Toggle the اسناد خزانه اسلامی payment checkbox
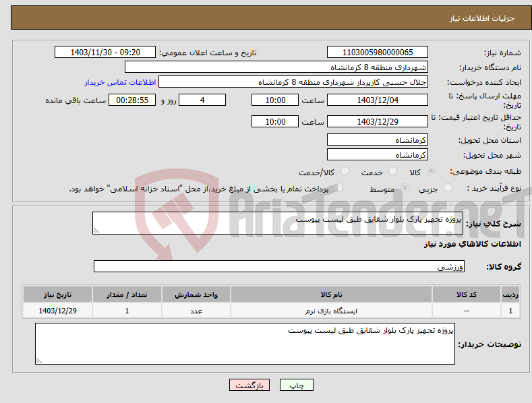The width and height of the screenshot is (532, 403). coord(338,187)
